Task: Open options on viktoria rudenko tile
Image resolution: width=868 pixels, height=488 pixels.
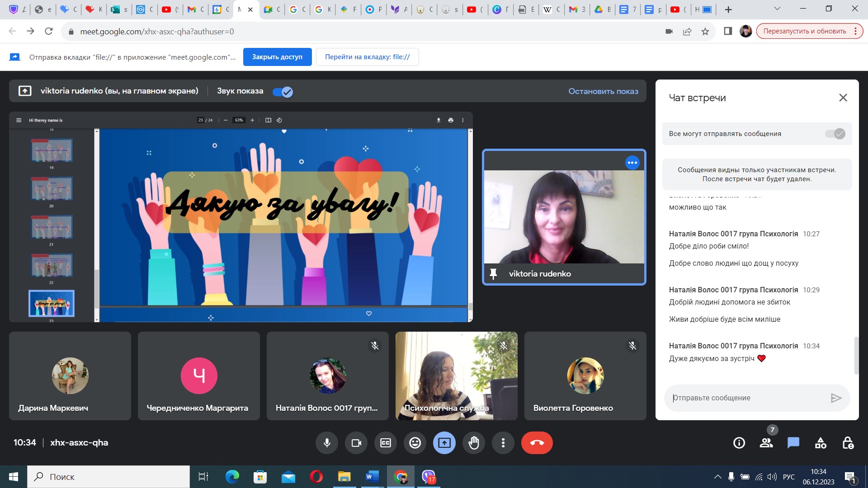Action: click(632, 163)
